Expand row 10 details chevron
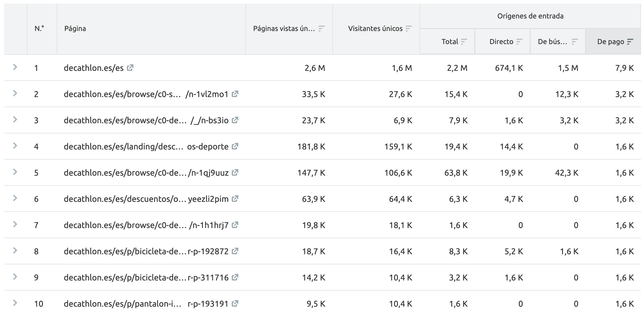 point(15,303)
